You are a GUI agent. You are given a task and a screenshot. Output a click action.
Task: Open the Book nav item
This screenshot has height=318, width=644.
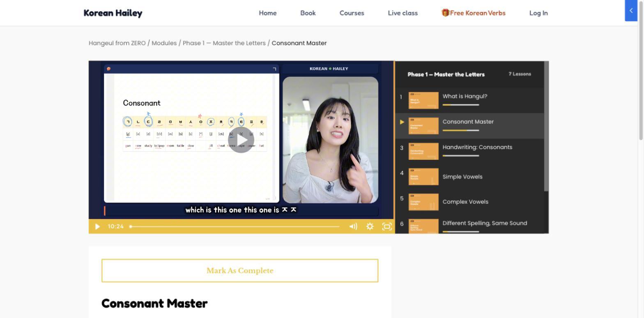308,13
